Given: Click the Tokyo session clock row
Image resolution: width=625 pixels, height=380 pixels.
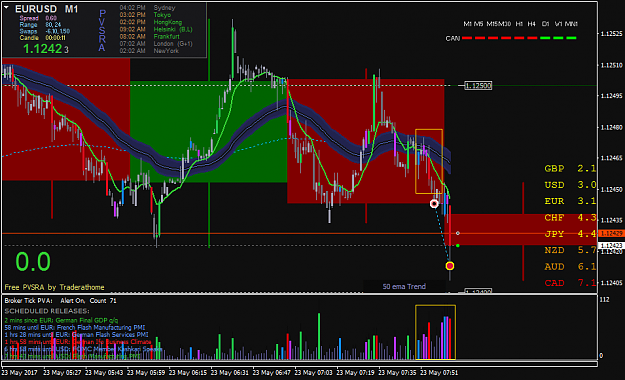Looking at the screenshot, I should click(145, 15).
